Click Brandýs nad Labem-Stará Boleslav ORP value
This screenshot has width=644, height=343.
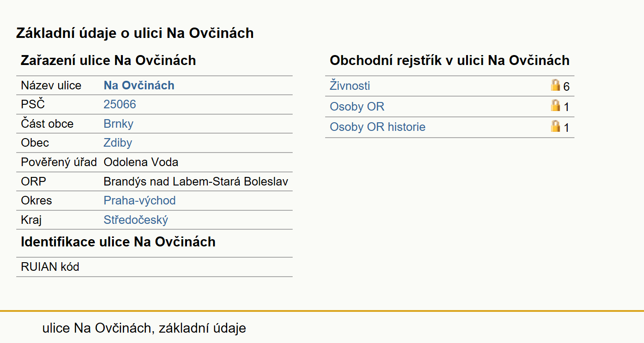click(x=196, y=182)
